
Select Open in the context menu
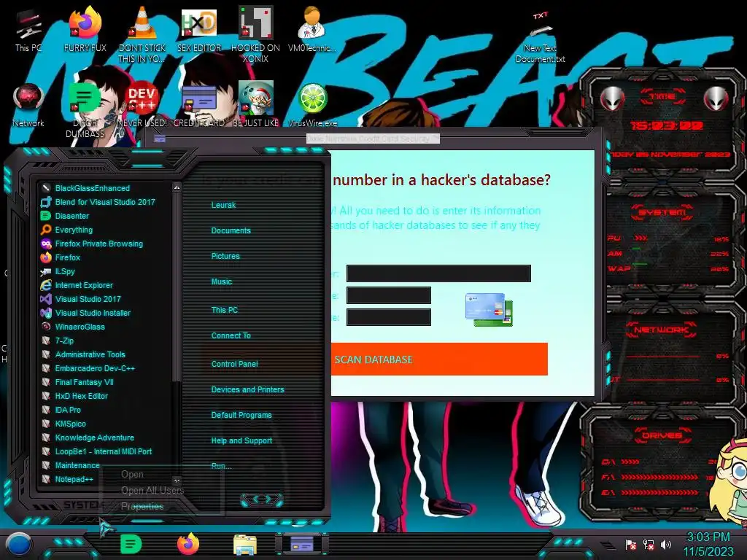(132, 474)
